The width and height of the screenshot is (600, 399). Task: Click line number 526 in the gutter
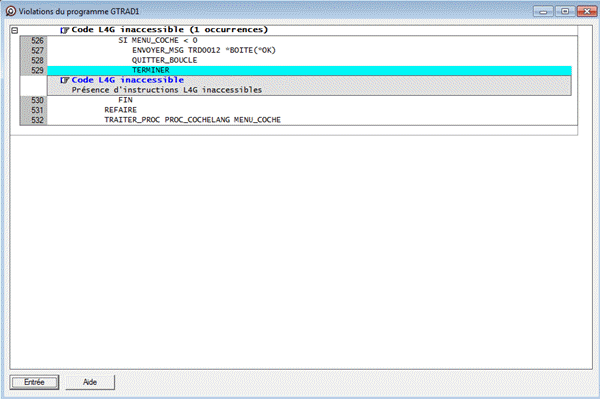37,41
